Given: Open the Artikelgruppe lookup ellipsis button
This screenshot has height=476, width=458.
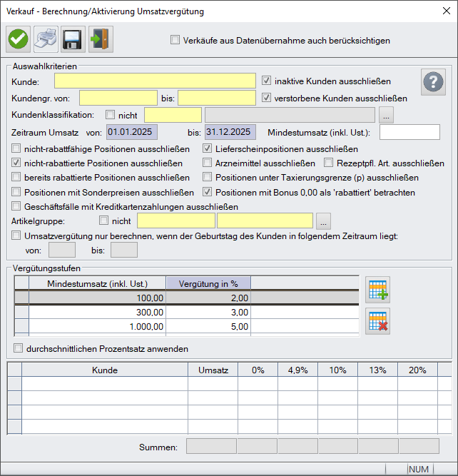Looking at the screenshot, I should (323, 221).
